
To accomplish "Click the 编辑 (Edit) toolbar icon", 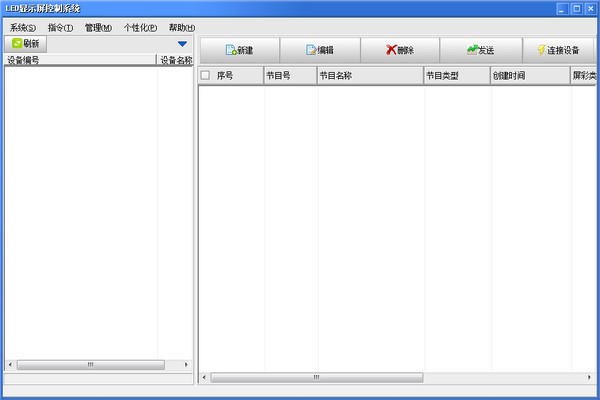I will pos(311,50).
